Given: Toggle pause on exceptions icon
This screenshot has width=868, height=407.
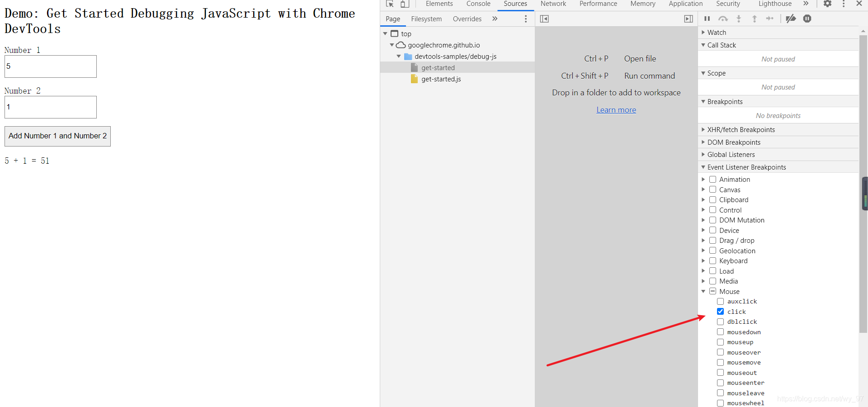Looking at the screenshot, I should (x=807, y=19).
